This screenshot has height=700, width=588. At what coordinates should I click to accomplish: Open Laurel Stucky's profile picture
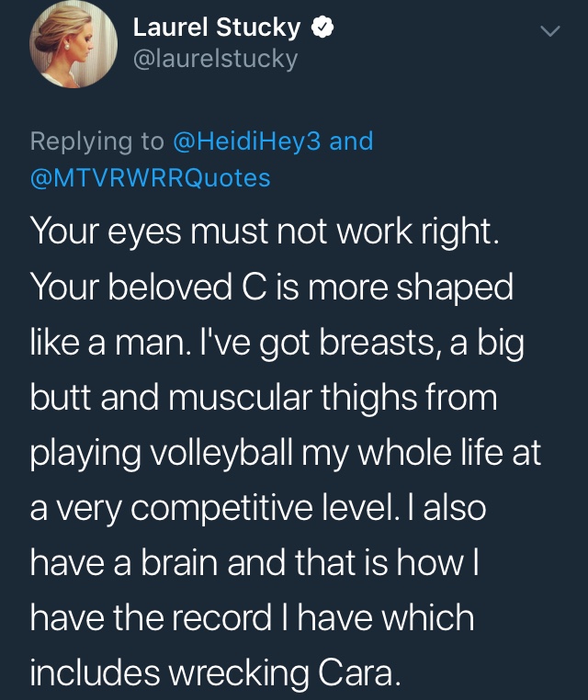73,44
